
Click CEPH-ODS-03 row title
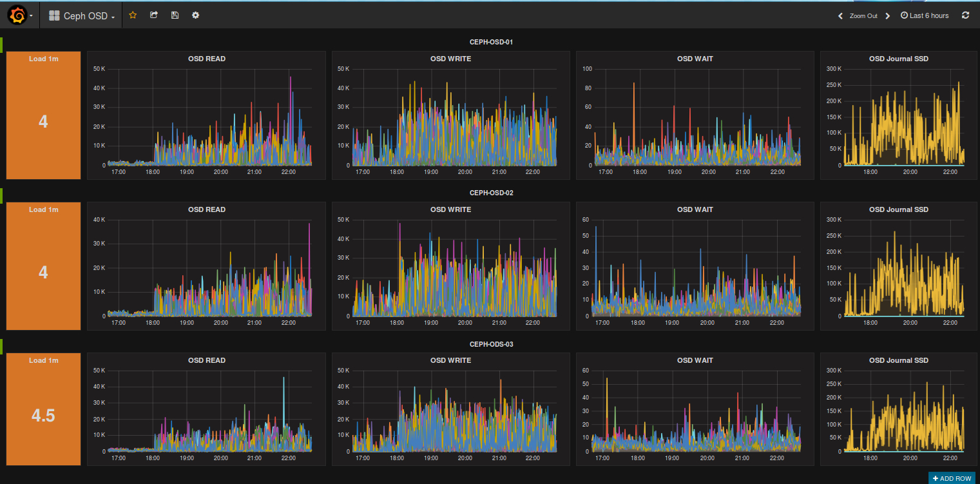coord(491,344)
